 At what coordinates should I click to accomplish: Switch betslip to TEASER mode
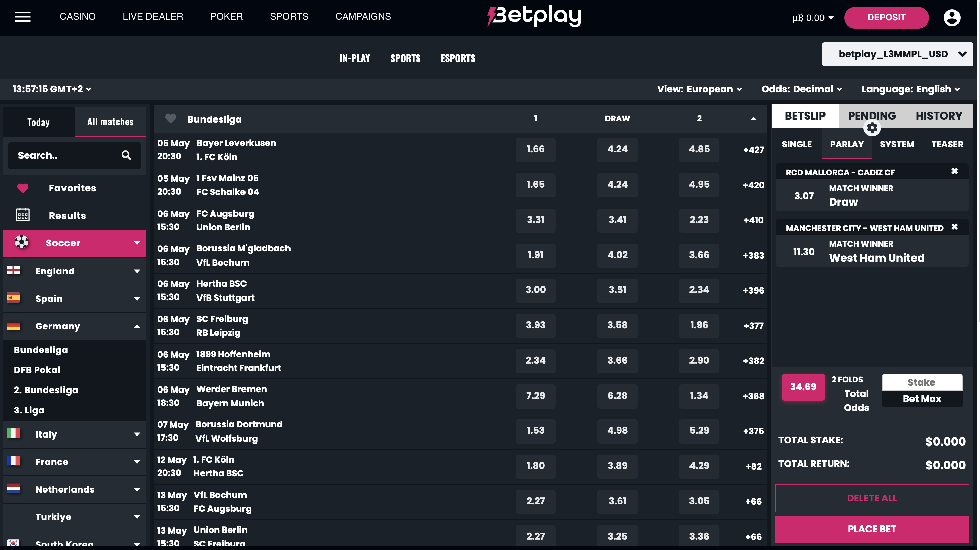coord(947,144)
